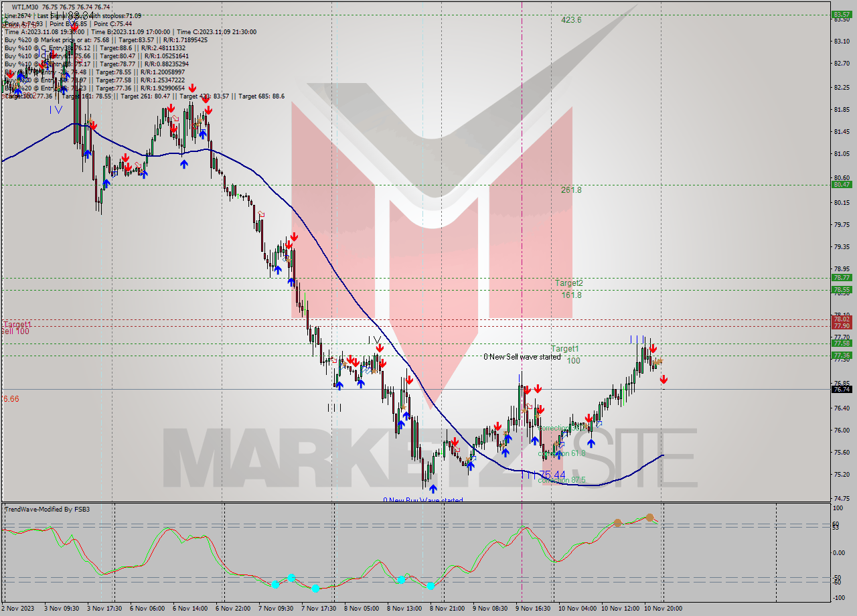Click the '8 Nov 21:00' time axis label

click(447, 609)
